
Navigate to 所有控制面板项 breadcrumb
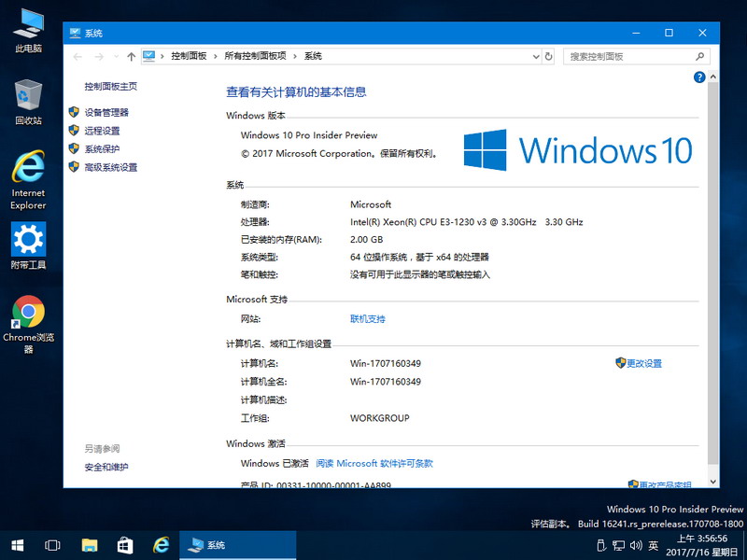pos(255,56)
